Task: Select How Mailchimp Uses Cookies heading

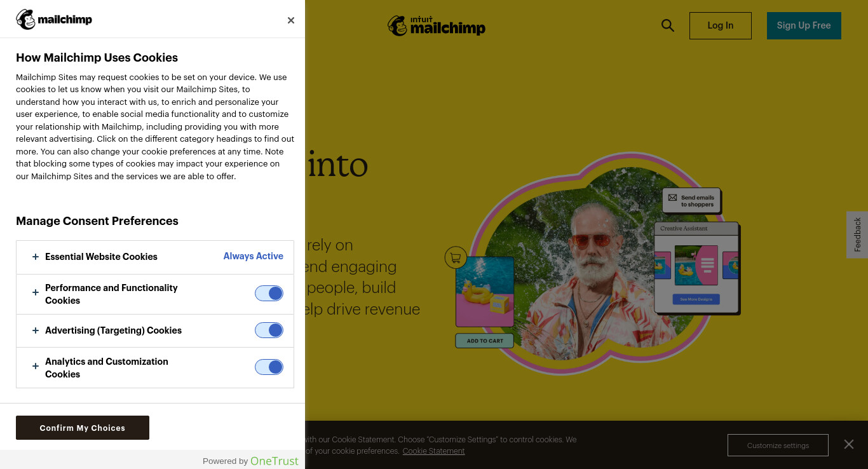Action: point(97,58)
